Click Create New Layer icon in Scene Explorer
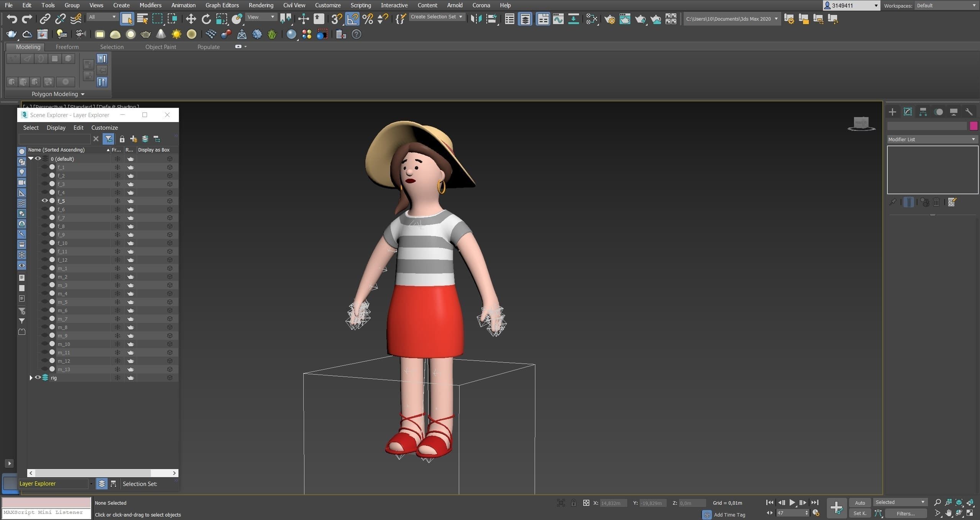The width and height of the screenshot is (980, 520). tap(133, 139)
